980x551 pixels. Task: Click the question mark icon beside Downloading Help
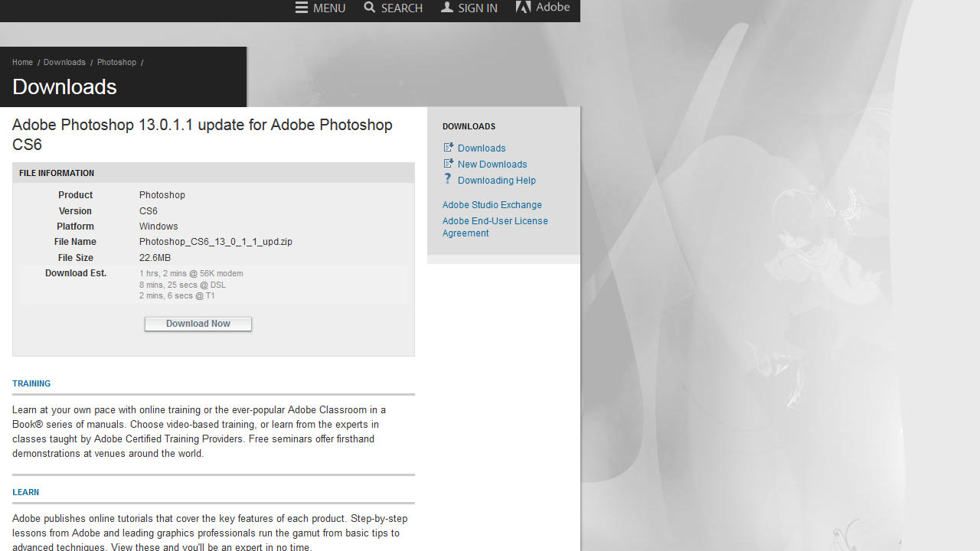pyautogui.click(x=448, y=179)
